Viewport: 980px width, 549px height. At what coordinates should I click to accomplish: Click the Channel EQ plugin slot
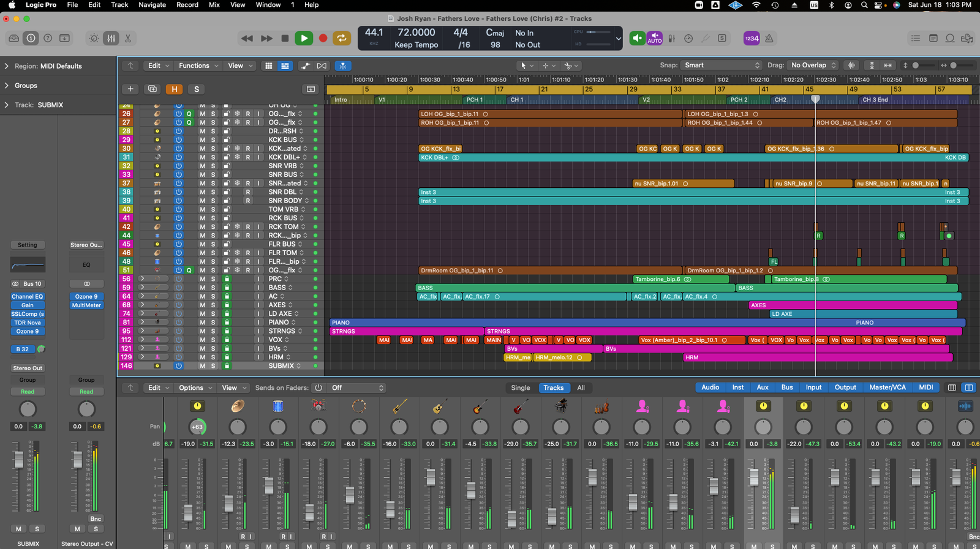click(x=28, y=297)
